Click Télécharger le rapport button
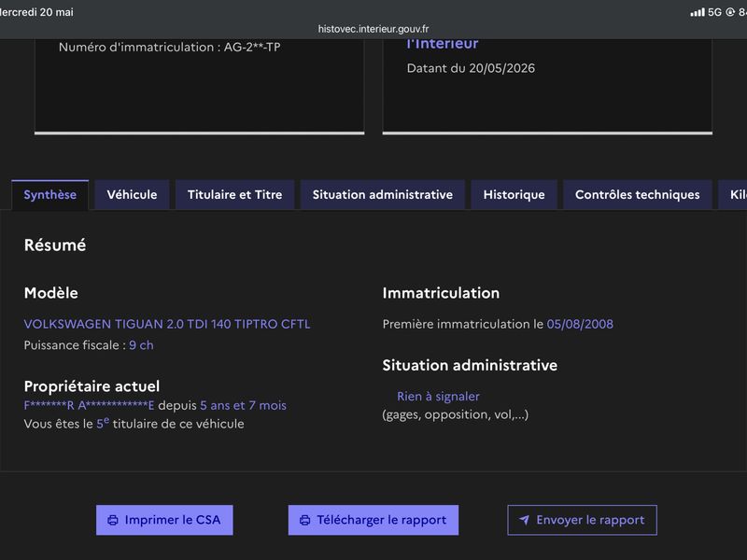The image size is (747, 560). pos(373,520)
